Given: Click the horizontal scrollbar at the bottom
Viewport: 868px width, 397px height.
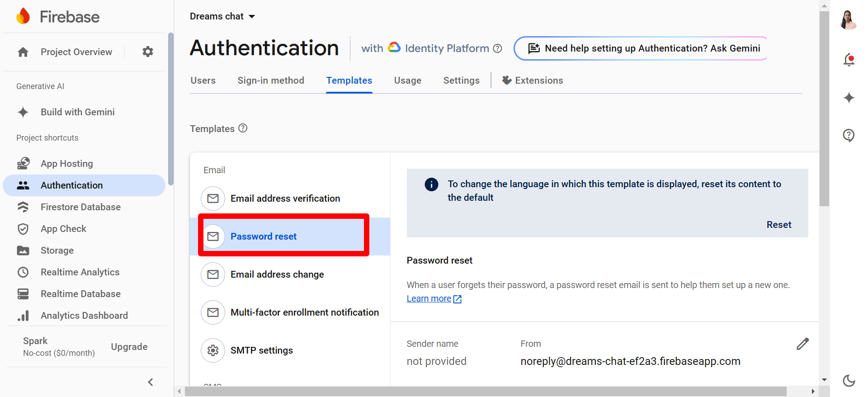Looking at the screenshot, I should pos(486,391).
